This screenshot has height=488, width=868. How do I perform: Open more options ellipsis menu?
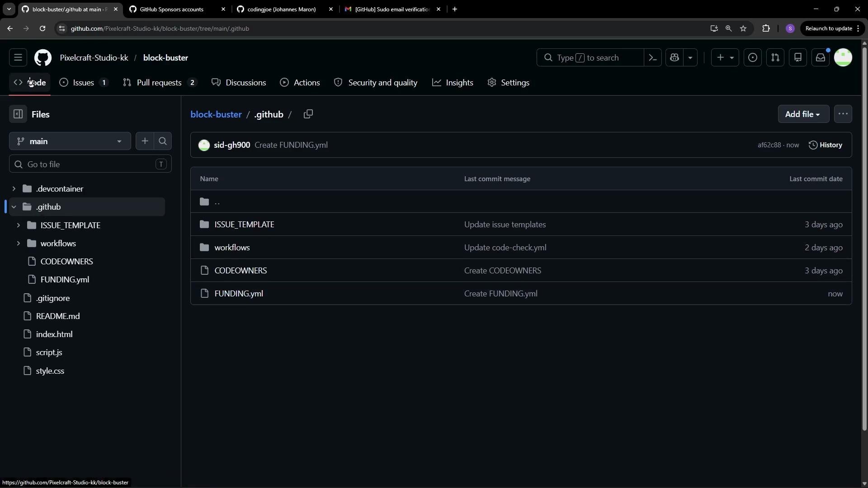click(843, 114)
